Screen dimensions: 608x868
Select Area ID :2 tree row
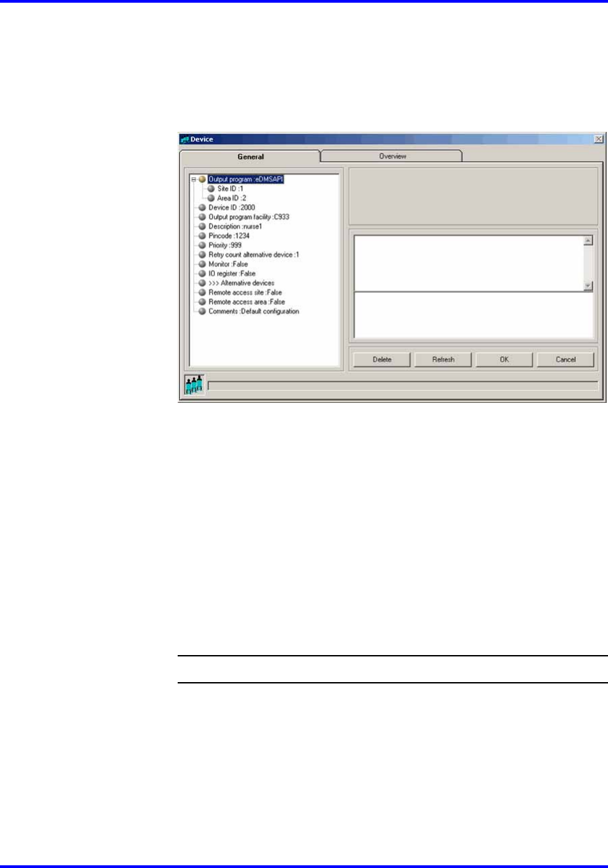(x=231, y=198)
